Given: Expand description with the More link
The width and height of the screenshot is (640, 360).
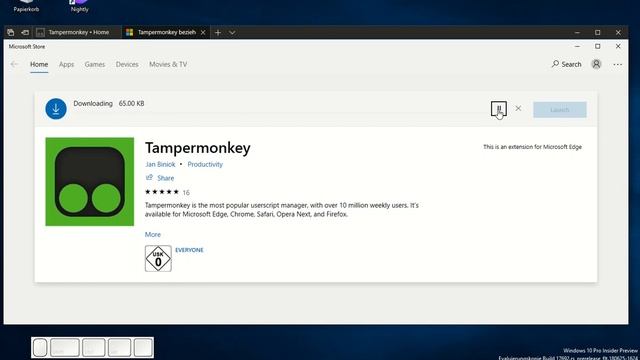Looking at the screenshot, I should click(153, 234).
